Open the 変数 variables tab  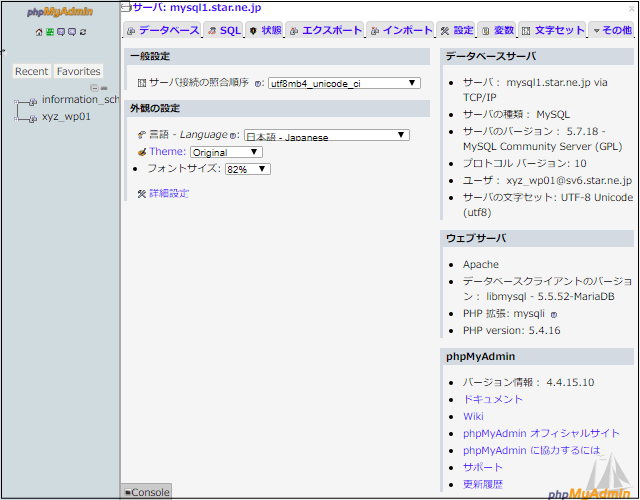pyautogui.click(x=497, y=30)
